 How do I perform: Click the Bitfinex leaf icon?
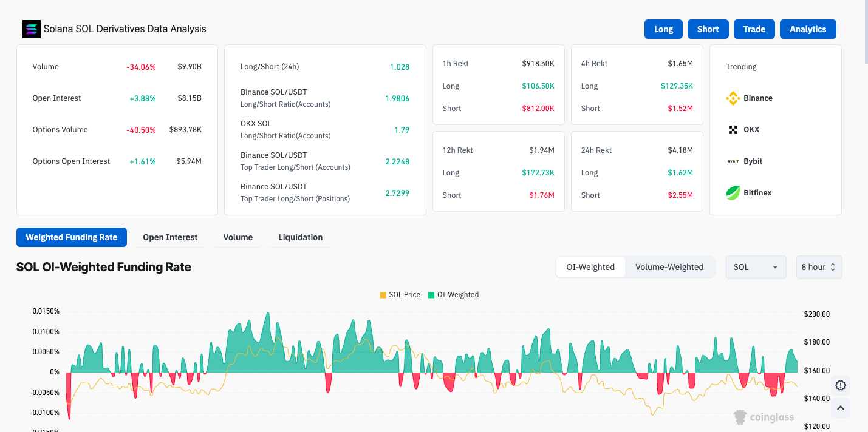[x=733, y=193]
